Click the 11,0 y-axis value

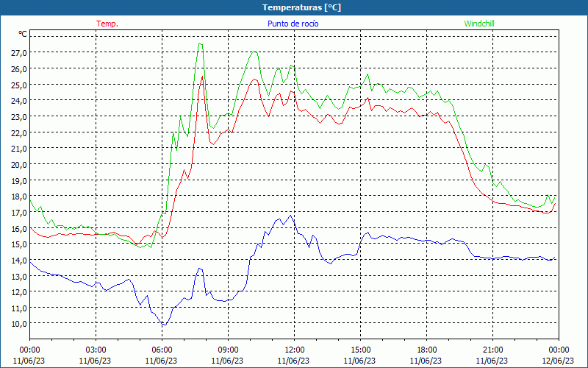[x=19, y=308]
